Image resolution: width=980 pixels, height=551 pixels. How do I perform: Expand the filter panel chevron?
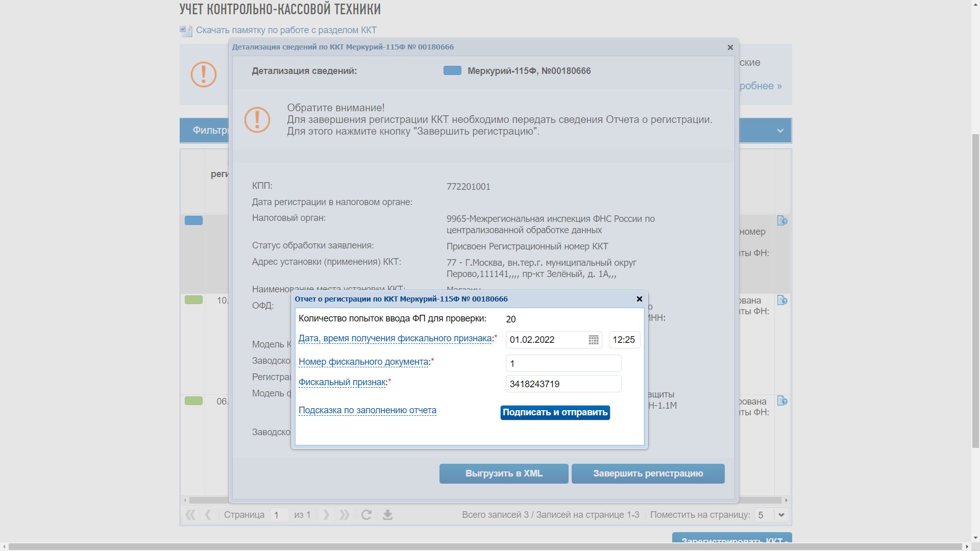pos(780,131)
